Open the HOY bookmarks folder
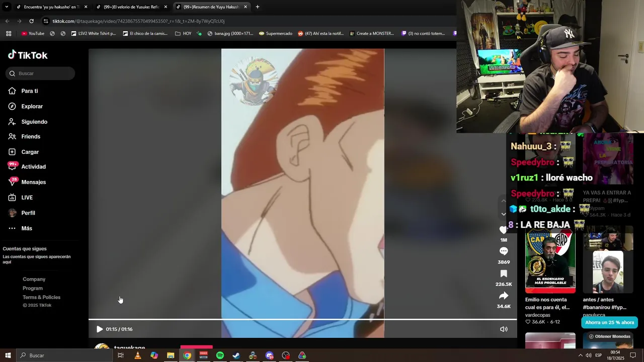 pyautogui.click(x=183, y=34)
